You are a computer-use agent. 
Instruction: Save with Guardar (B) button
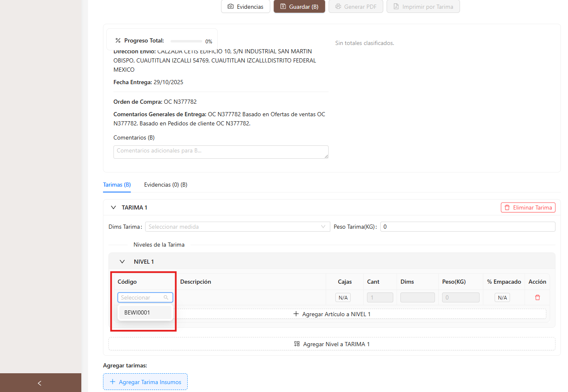299,7
